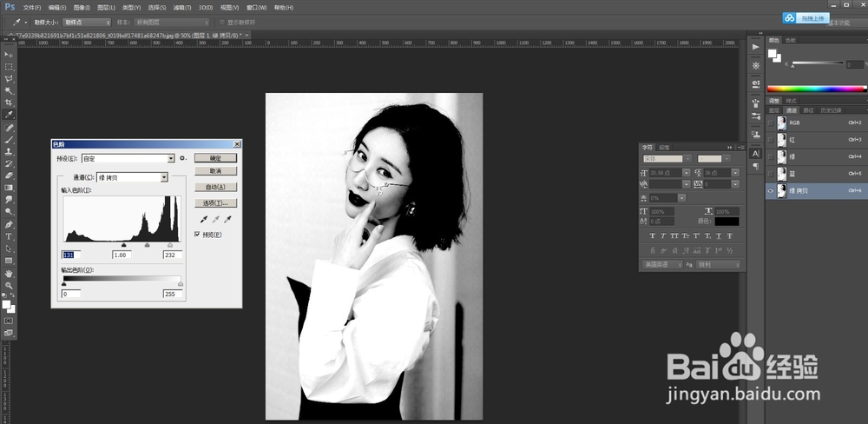Image resolution: width=868 pixels, height=424 pixels.
Task: Open the sample layers dropdown
Action: coord(172,23)
